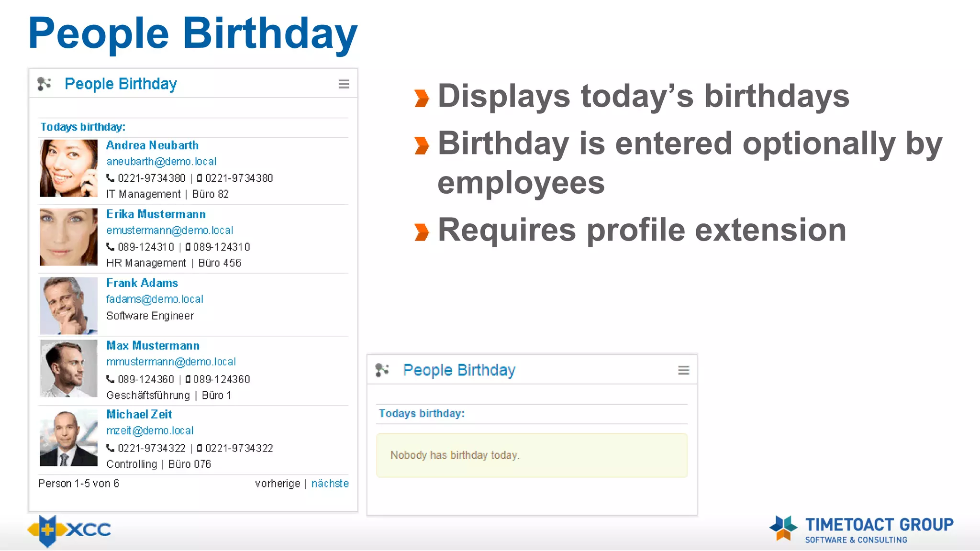Click right widget title People Birthday
Screen dimensions: 980x551
[459, 370]
